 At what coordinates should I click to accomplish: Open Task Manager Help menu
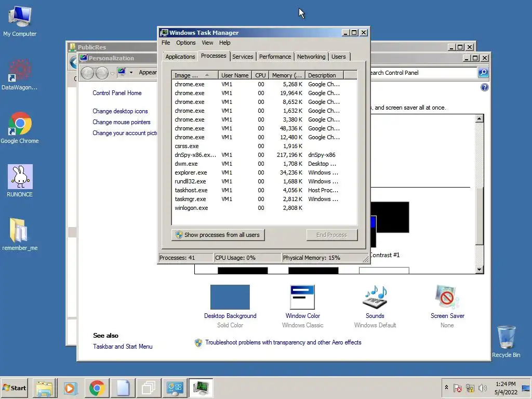tap(224, 43)
